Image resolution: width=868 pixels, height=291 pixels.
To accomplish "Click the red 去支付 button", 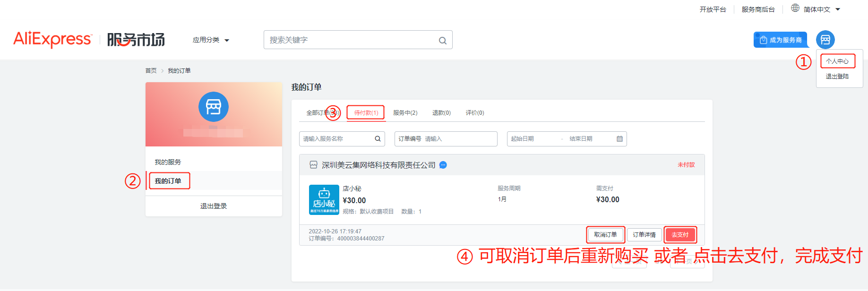I will tap(680, 235).
